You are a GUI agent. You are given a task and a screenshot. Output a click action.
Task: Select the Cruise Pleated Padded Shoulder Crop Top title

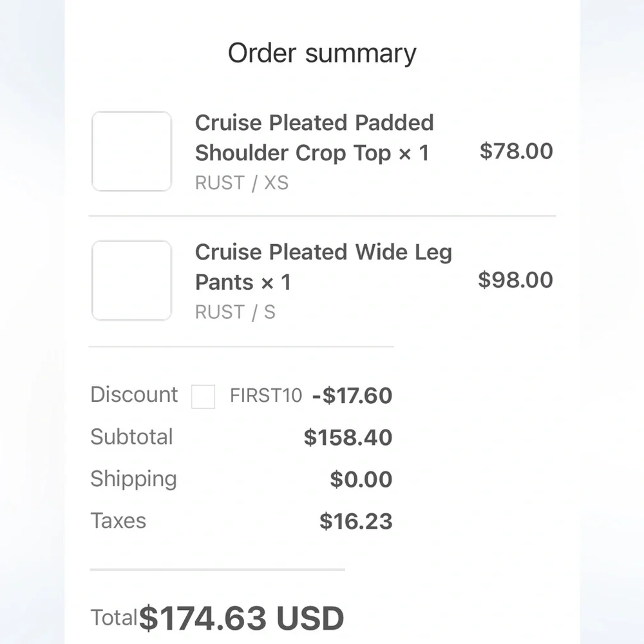(314, 138)
